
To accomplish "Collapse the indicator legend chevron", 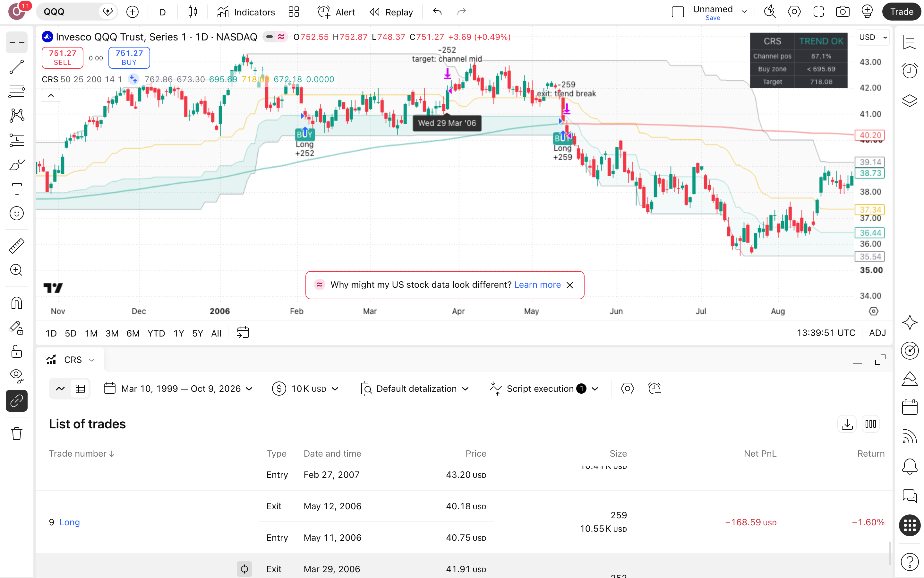I will 51,96.
